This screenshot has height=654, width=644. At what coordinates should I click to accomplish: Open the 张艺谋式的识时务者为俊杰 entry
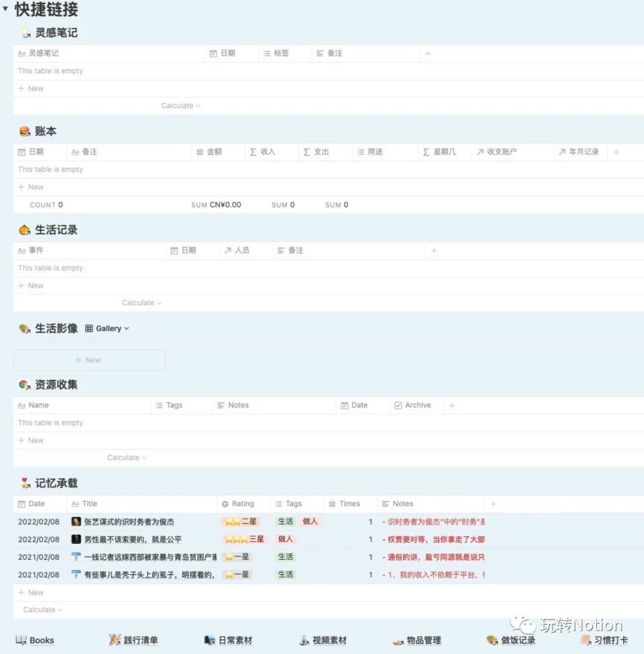(129, 522)
